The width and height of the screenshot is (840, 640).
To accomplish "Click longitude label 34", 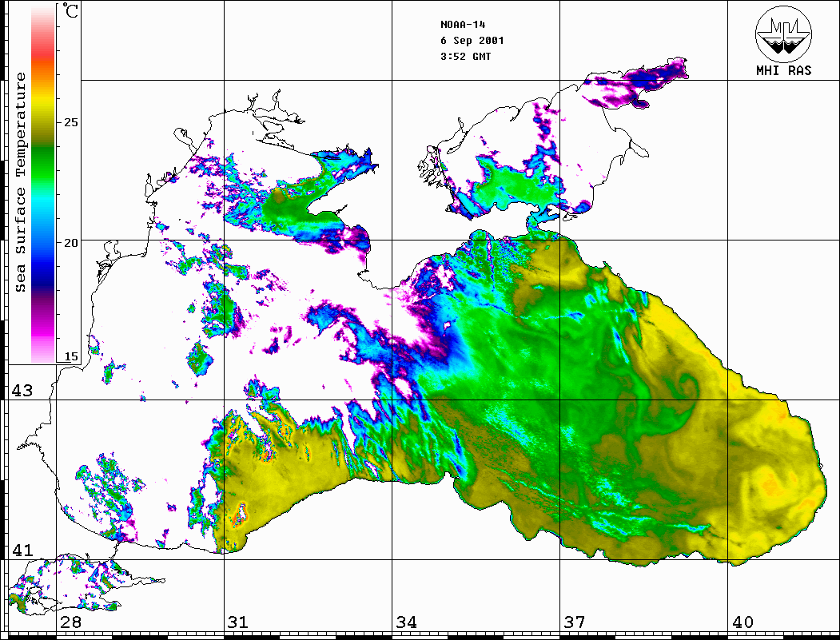I will coord(406,622).
